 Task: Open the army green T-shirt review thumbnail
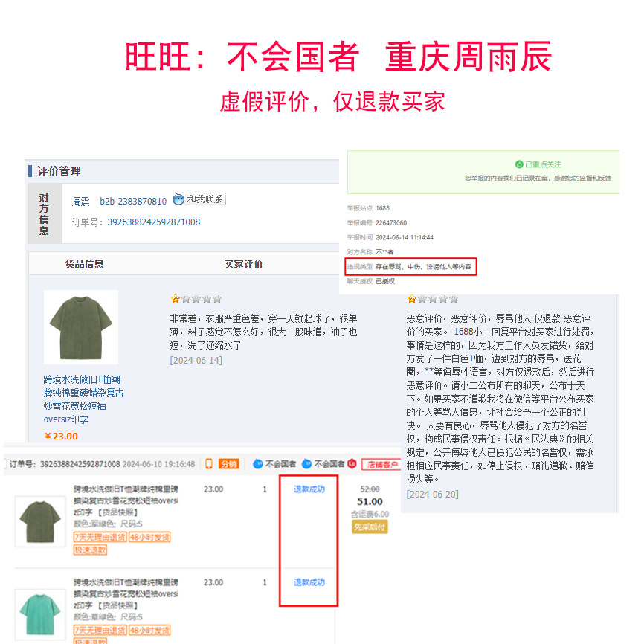pos(81,327)
